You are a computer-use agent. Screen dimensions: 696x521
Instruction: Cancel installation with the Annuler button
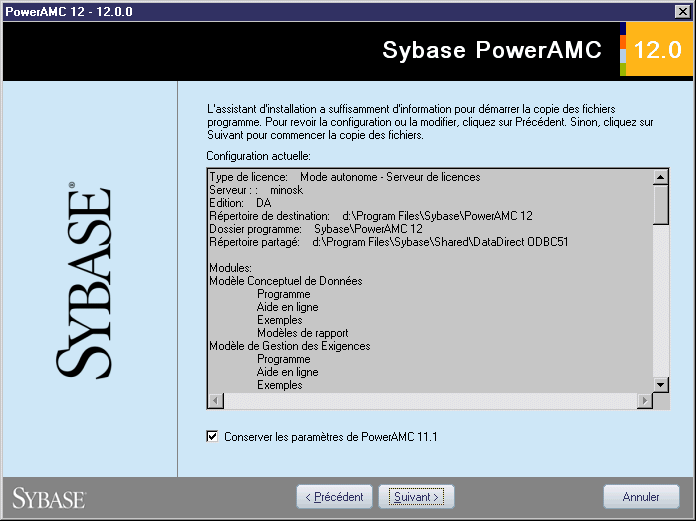coord(641,497)
